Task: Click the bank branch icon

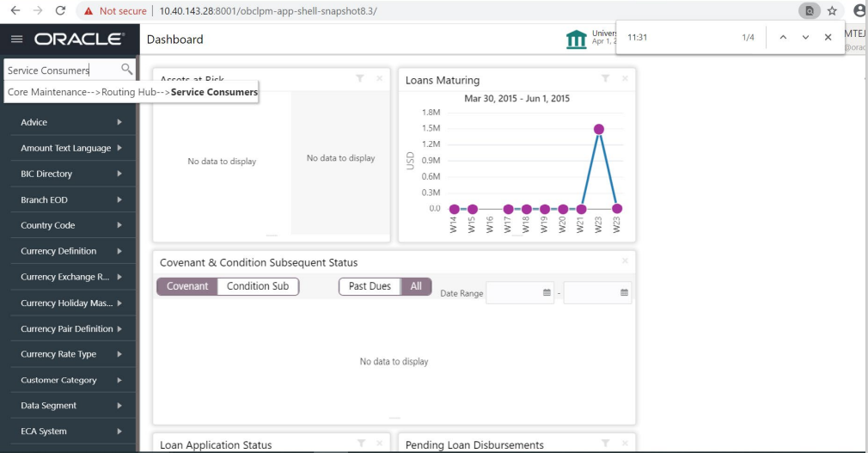Action: coord(577,40)
